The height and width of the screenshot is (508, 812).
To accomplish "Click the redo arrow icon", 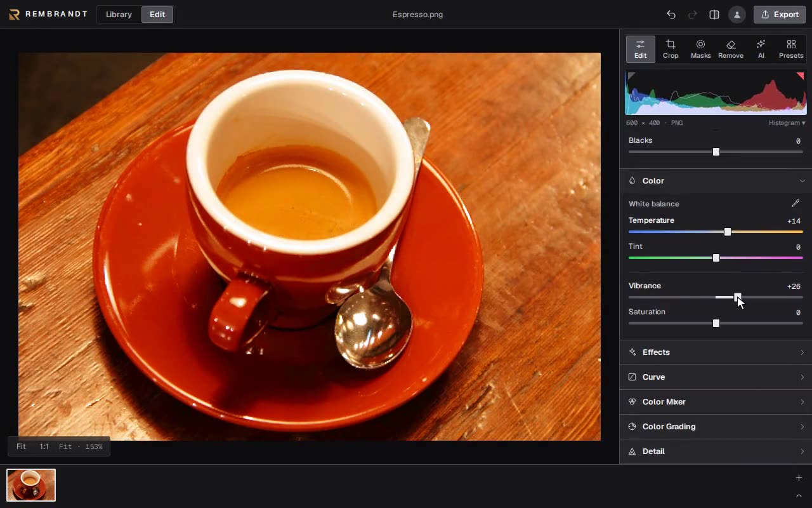I will click(x=693, y=15).
